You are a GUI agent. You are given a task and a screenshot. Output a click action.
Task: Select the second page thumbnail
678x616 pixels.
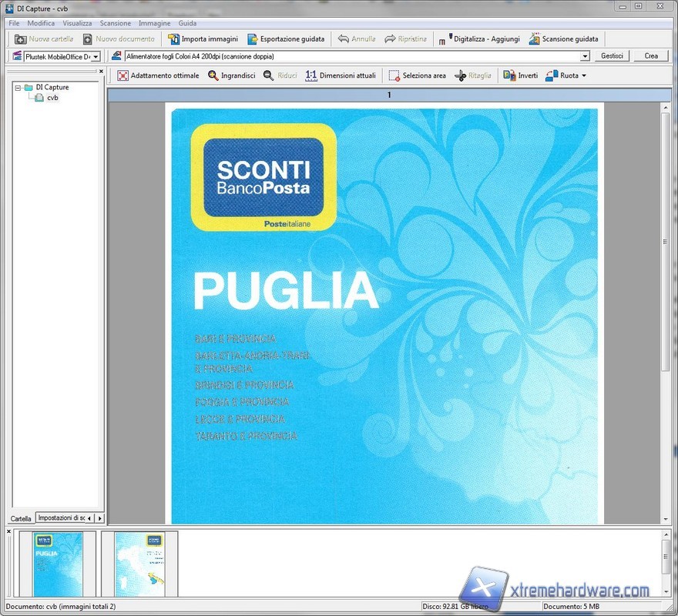point(139,564)
